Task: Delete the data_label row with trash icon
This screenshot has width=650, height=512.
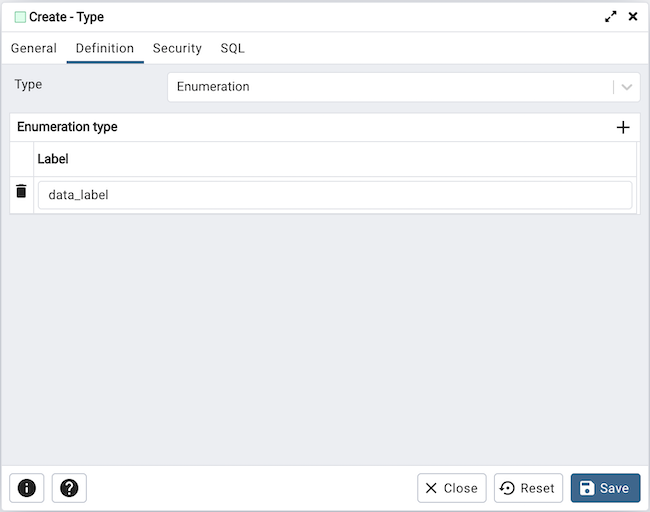Action: pos(21,191)
